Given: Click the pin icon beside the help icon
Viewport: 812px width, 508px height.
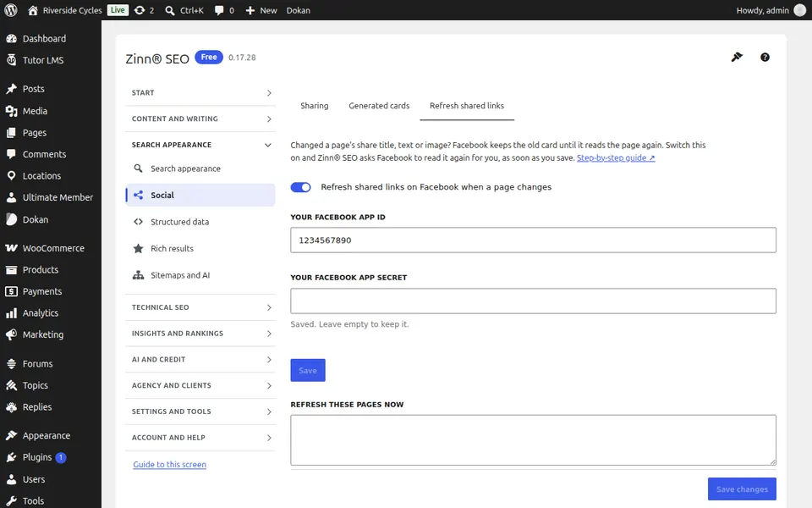Looking at the screenshot, I should tap(737, 57).
